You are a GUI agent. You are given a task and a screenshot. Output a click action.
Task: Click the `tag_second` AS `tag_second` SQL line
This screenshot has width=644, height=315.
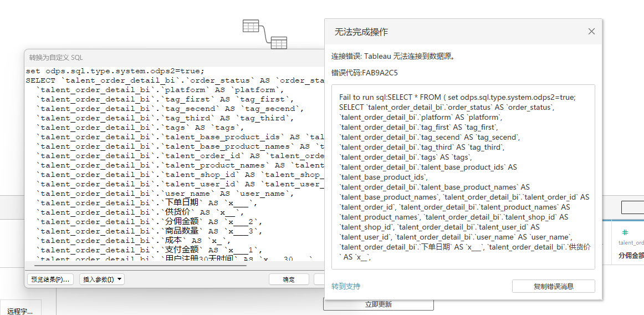pos(170,109)
